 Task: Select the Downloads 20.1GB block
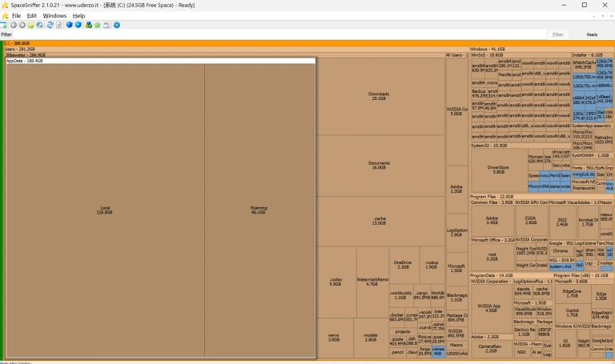tap(379, 96)
